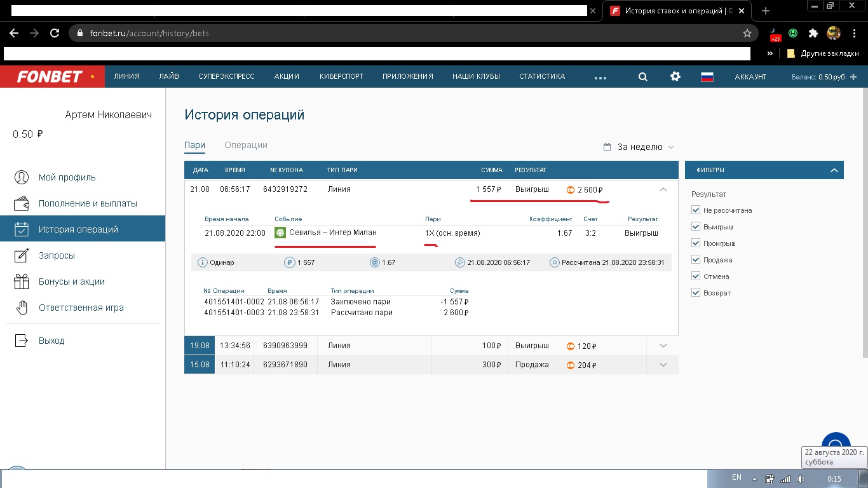Click the ruble stake icon beside 1 557

[289, 262]
